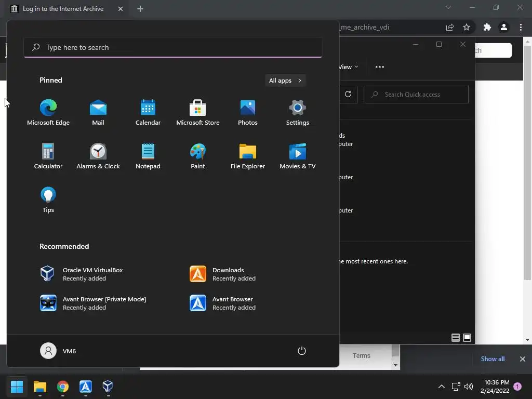Open Microsoft Edge from pinned apps
The height and width of the screenshot is (399, 532).
[x=48, y=113]
